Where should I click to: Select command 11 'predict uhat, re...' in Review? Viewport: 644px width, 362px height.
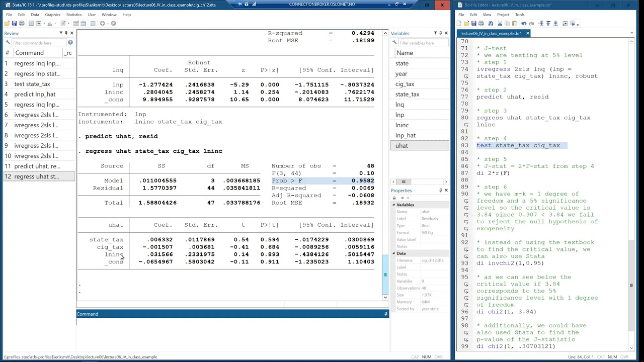[39, 166]
